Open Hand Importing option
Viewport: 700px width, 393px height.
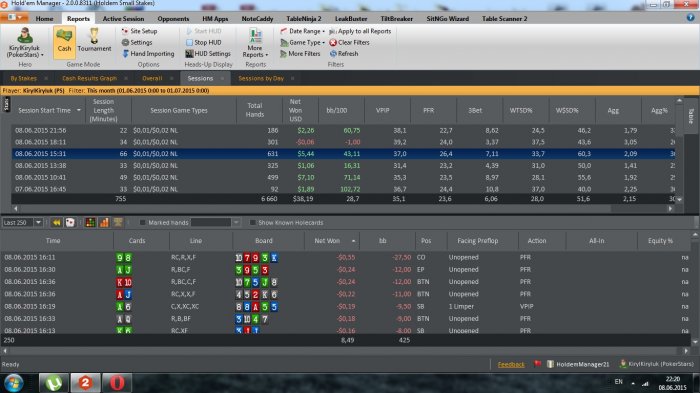point(148,53)
